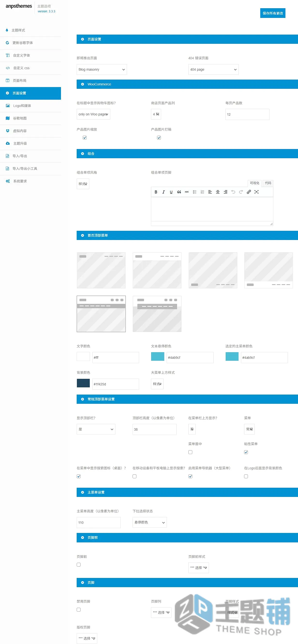Click the T icon beside 自定义字体

(8, 55)
